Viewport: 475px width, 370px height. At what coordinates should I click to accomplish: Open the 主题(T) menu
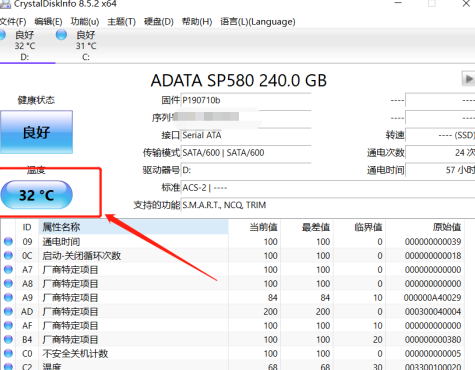(121, 22)
